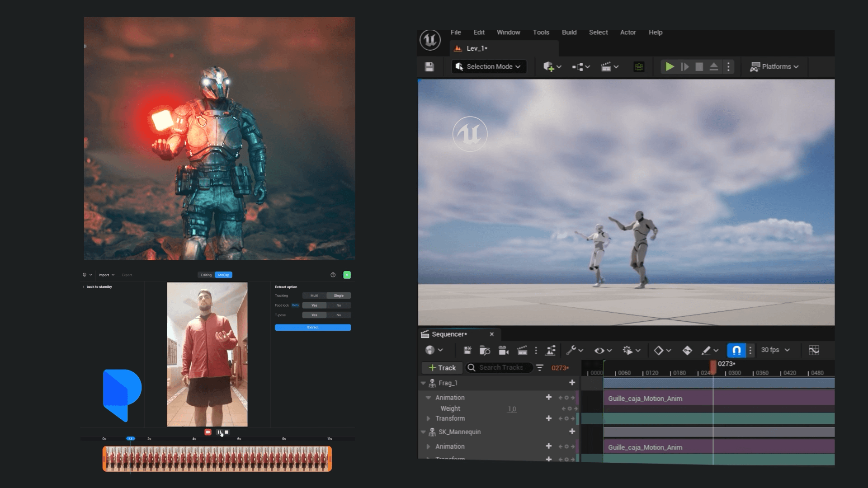Open the Window menu in Unreal
Image resolution: width=868 pixels, height=488 pixels.
point(508,32)
